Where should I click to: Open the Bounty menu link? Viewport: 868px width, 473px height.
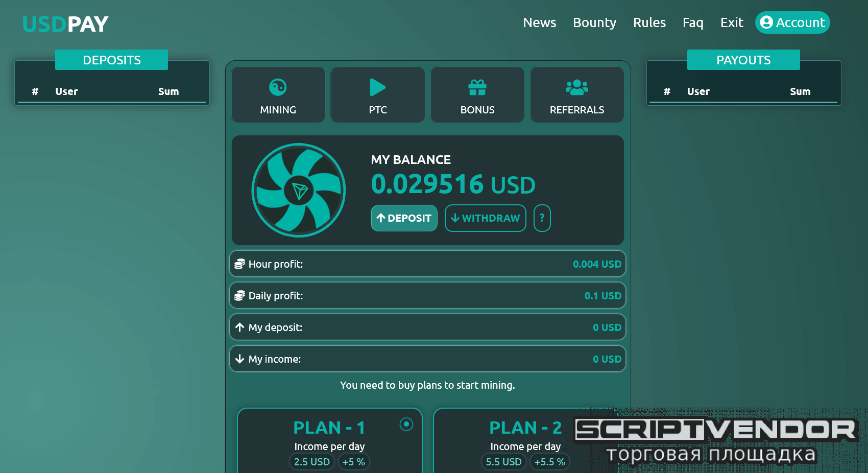click(594, 22)
